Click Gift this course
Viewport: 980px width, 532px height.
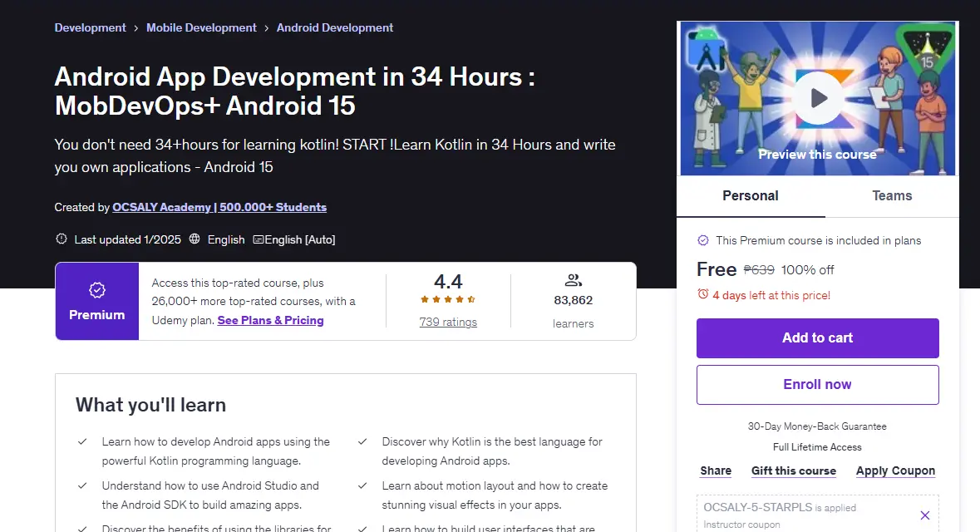pos(794,470)
